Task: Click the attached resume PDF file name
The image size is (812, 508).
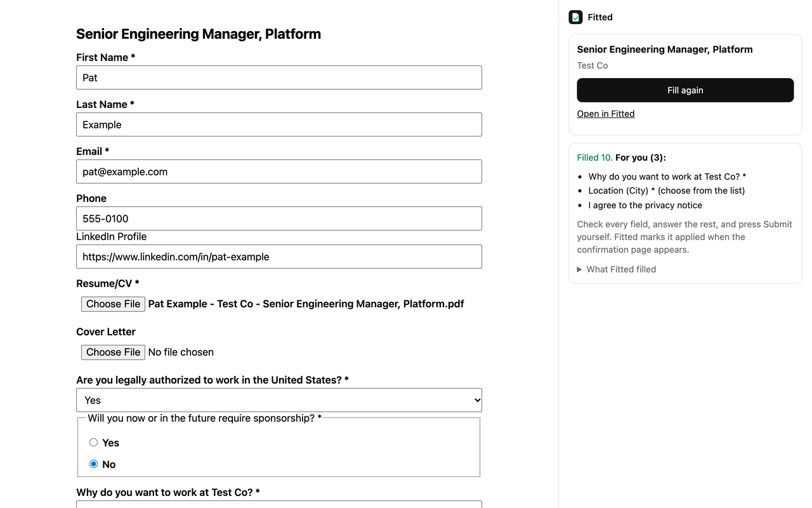Action: point(306,304)
